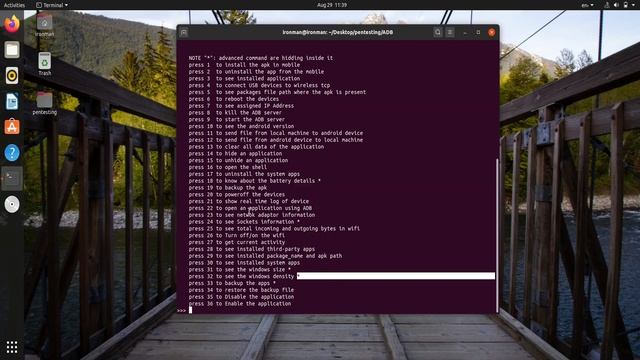Click line 'press 7 to see assigned IP Address'

pyautogui.click(x=241, y=106)
